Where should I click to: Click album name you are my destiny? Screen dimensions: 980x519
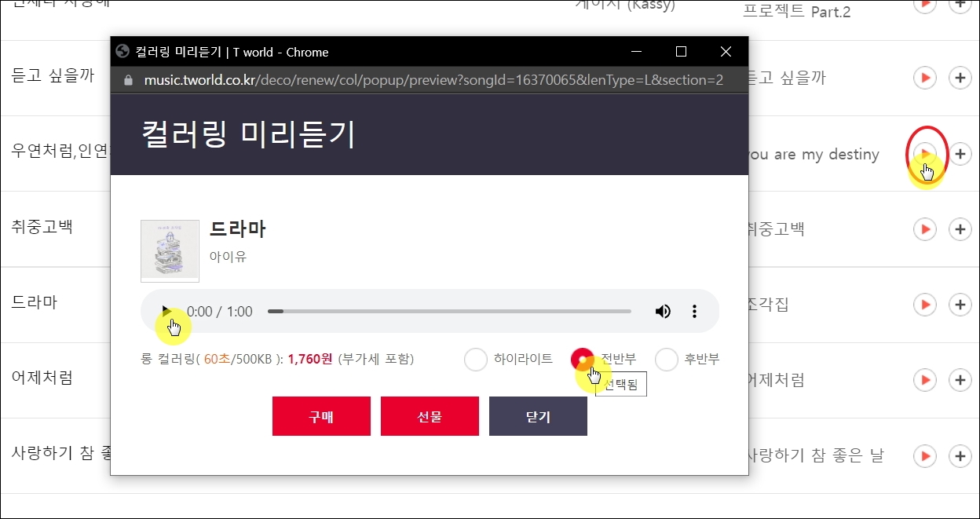click(x=814, y=155)
